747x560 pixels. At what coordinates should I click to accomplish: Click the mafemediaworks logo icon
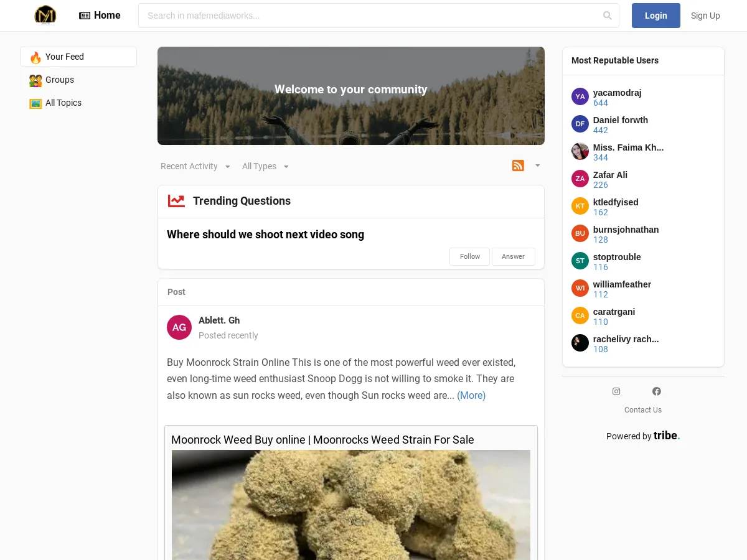[x=45, y=15]
